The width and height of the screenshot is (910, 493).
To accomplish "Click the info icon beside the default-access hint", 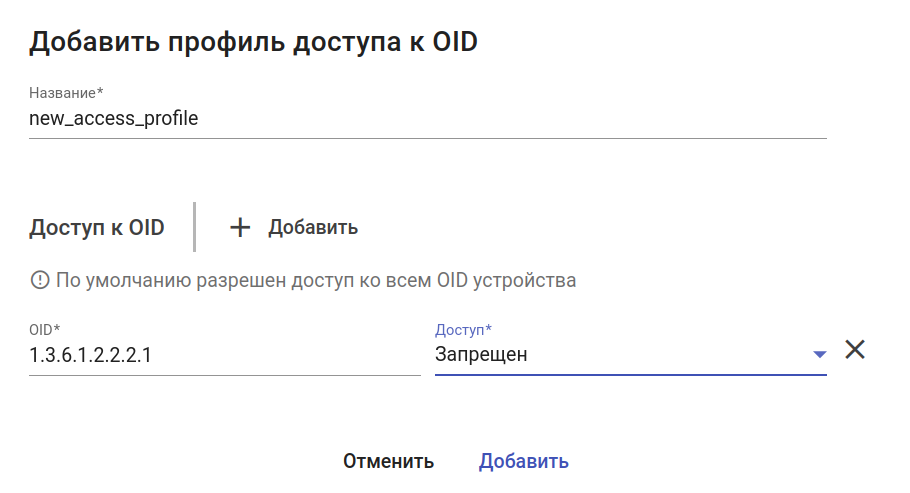I will click(40, 280).
